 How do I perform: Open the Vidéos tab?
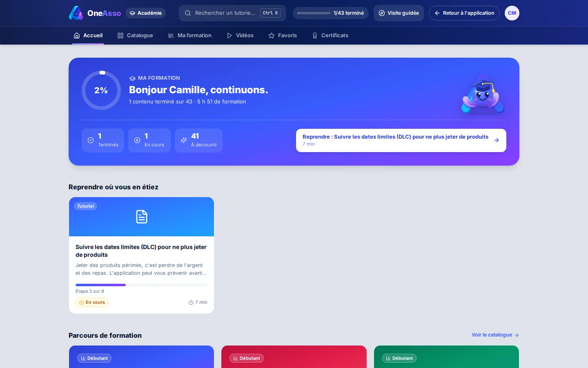[x=240, y=36]
